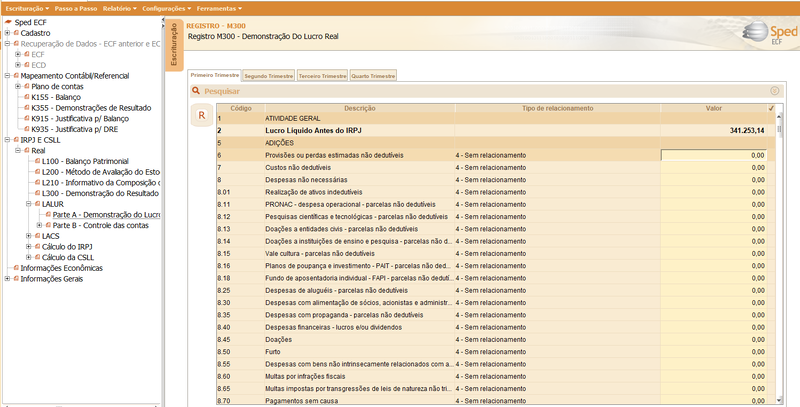Expand Cálculo da CSLL node
This screenshot has height=407, width=800.
pos(29,258)
